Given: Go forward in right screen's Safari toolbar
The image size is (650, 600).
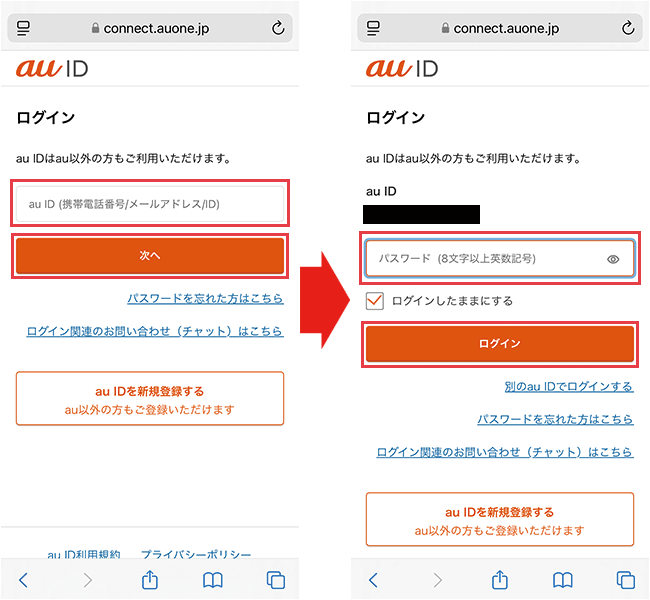Looking at the screenshot, I should coord(437,580).
